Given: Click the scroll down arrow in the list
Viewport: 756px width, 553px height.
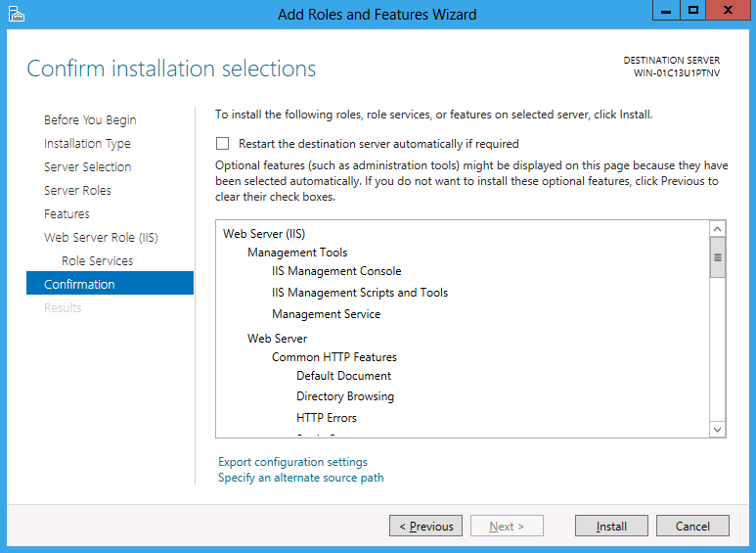Looking at the screenshot, I should click(x=718, y=430).
